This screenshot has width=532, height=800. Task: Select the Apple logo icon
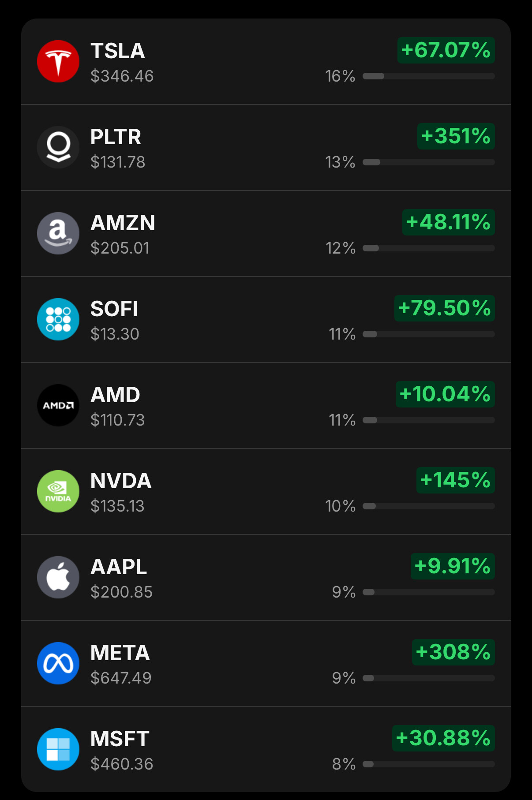point(58,577)
